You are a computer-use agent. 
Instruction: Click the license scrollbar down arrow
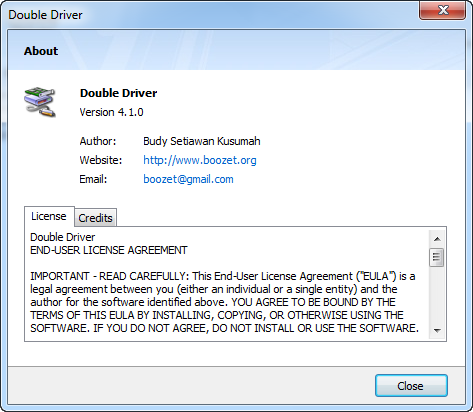pos(437,330)
